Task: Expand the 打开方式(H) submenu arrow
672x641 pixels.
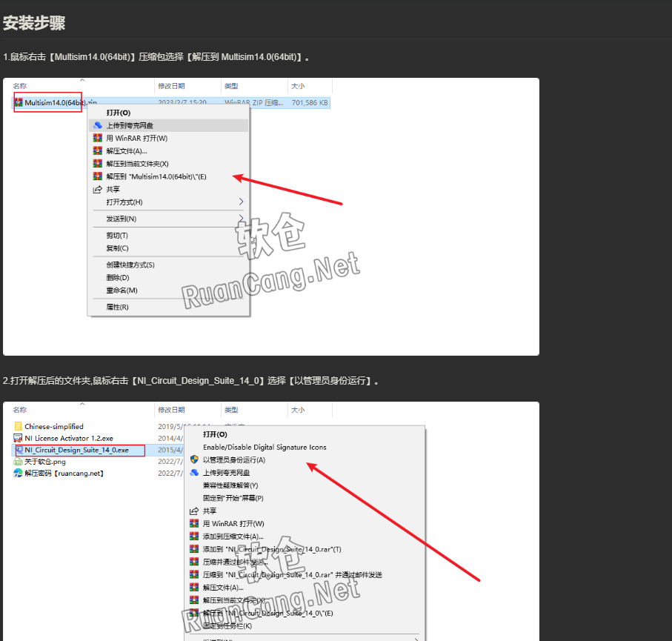Action: 241,202
